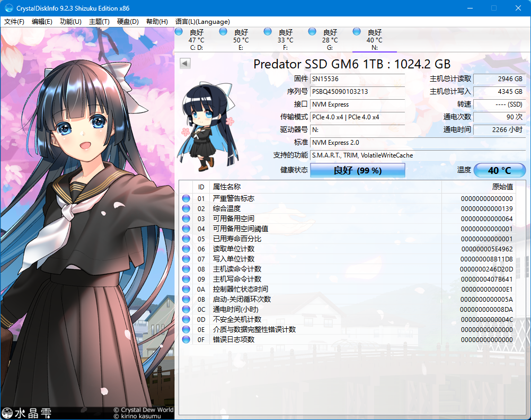Select the E: drive tab at 50 °C

click(241, 40)
